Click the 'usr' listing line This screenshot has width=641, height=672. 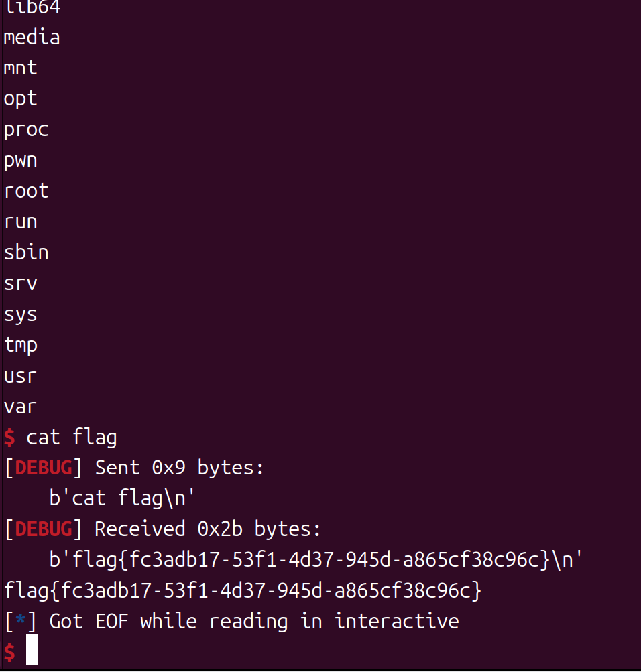(20, 376)
